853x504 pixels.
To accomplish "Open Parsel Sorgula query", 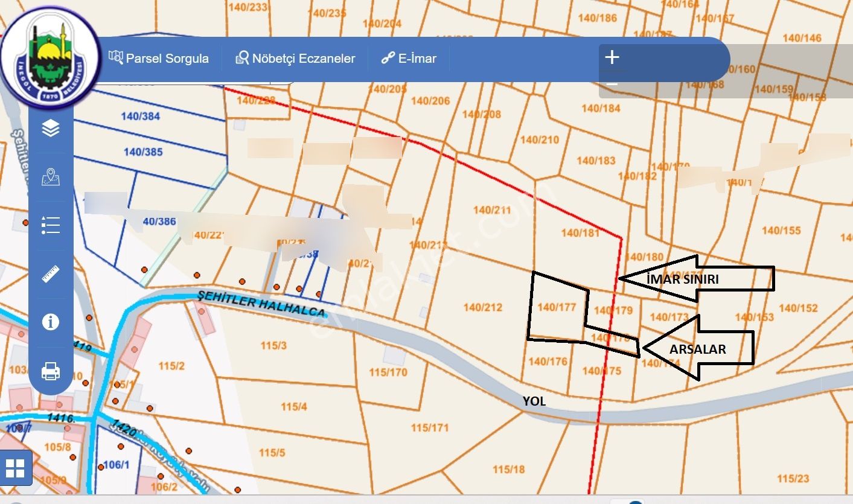I will coord(159,59).
